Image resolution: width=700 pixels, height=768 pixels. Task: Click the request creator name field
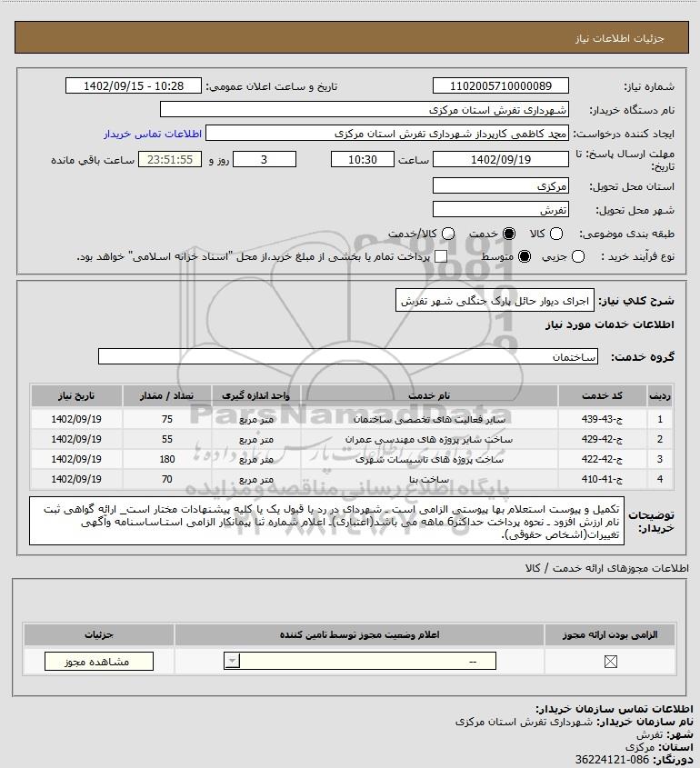point(387,134)
